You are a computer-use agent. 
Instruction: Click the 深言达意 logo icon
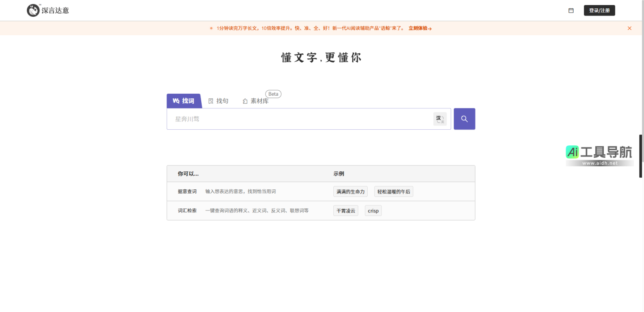[x=33, y=10]
